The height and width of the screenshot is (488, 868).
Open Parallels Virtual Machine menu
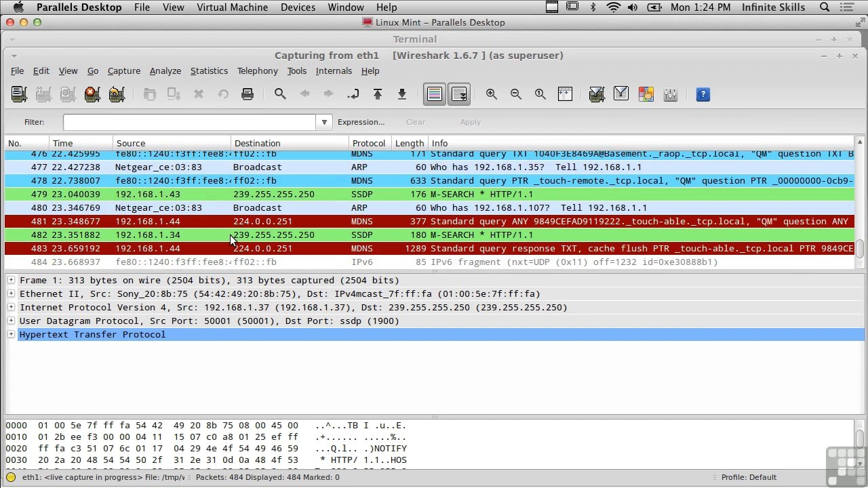[x=231, y=7]
